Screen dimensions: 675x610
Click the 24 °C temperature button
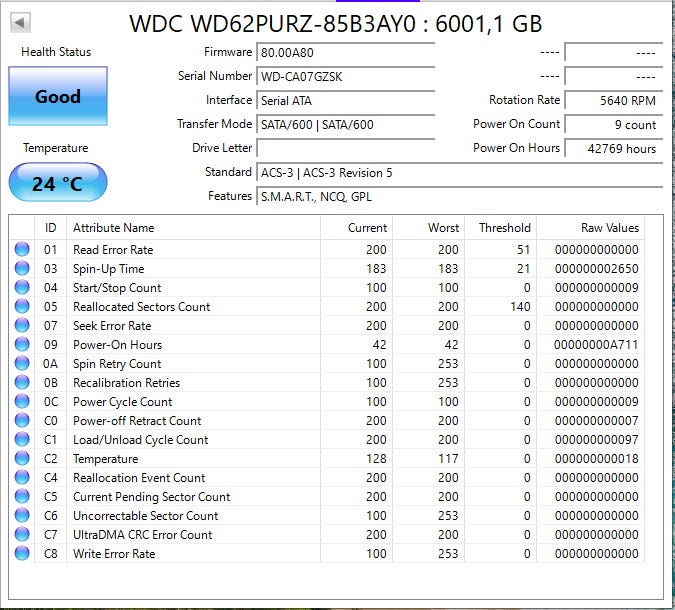[x=58, y=183]
